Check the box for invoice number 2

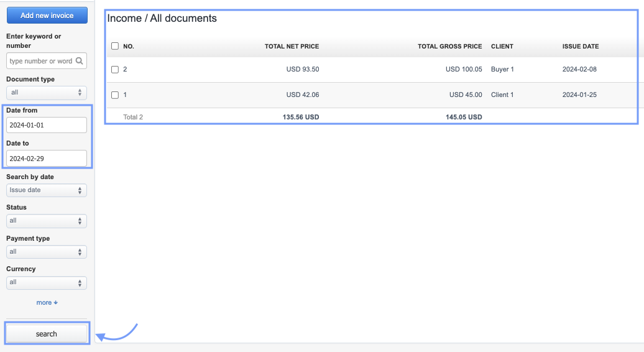pyautogui.click(x=114, y=70)
